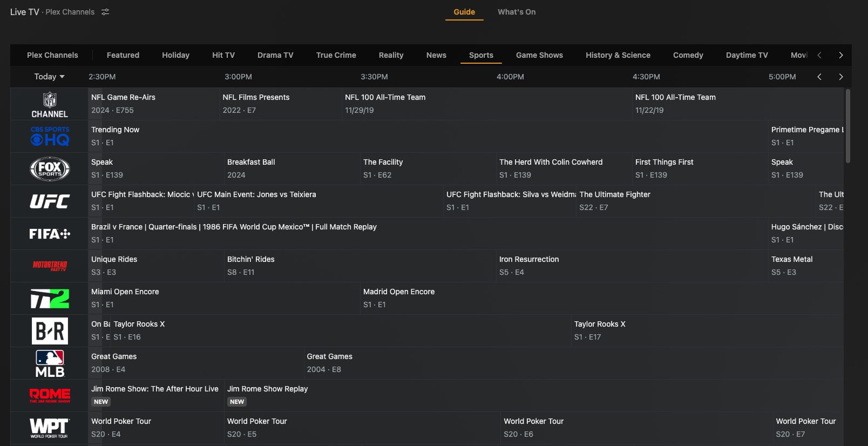This screenshot has height=446, width=868.
Task: Open the Today day dropdown
Action: pyautogui.click(x=49, y=77)
